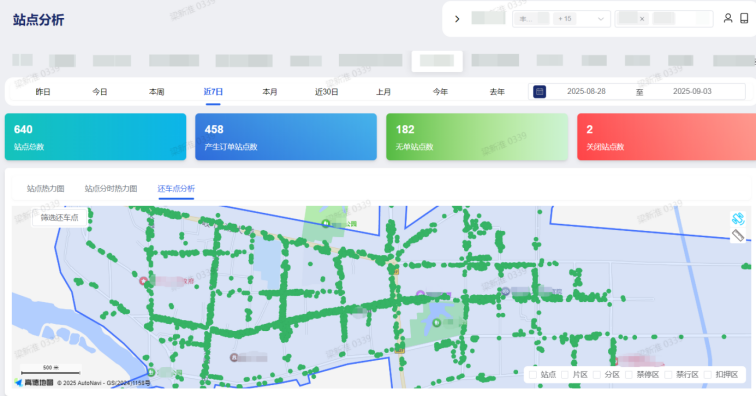Click the 筛选还车点 button on the map
The height and width of the screenshot is (396, 756).
(x=59, y=218)
